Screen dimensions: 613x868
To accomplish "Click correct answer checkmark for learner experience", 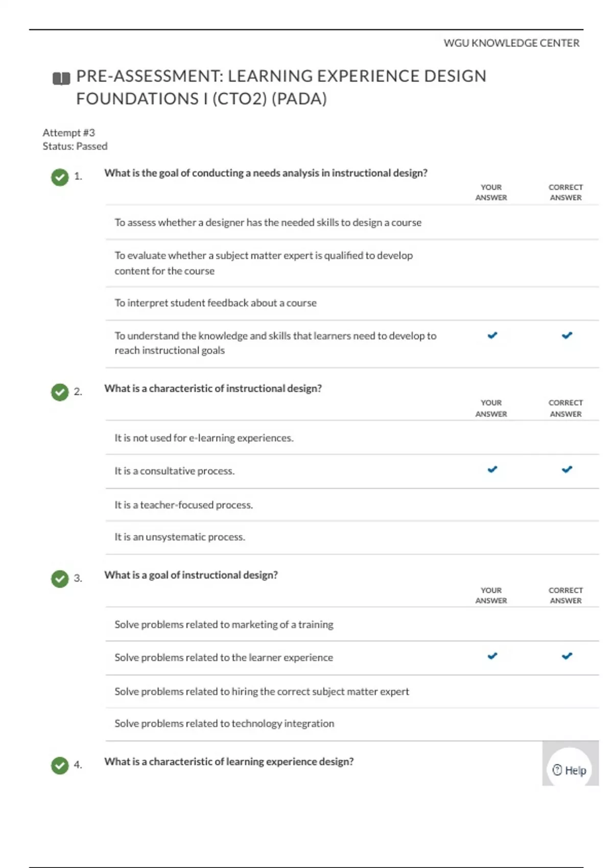I will coord(567,656).
